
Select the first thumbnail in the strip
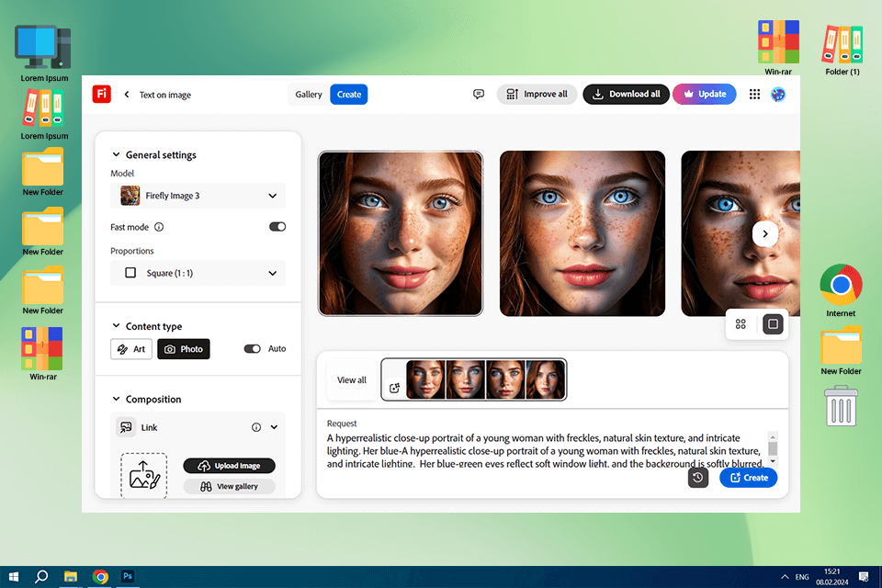point(425,379)
